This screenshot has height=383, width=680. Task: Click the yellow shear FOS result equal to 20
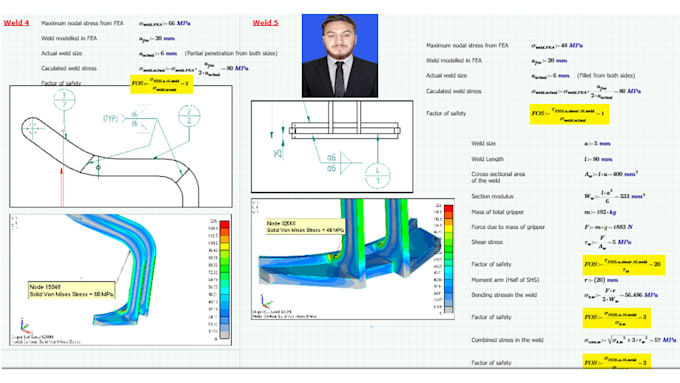(x=624, y=265)
